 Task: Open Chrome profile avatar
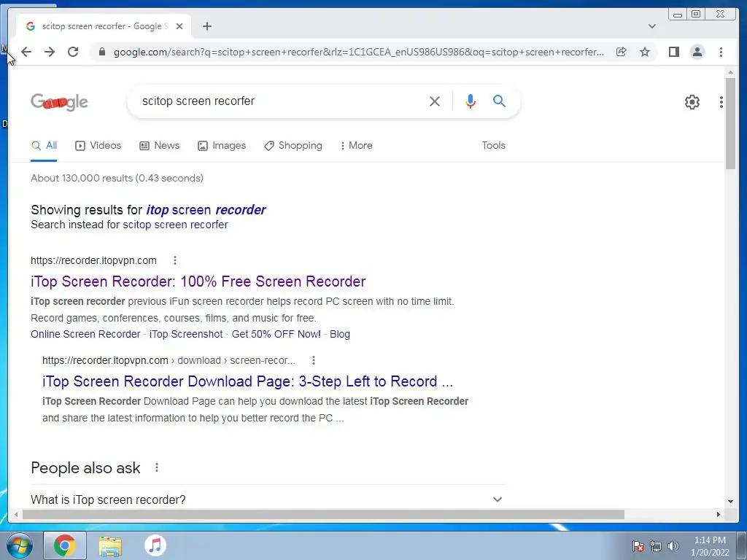click(697, 52)
